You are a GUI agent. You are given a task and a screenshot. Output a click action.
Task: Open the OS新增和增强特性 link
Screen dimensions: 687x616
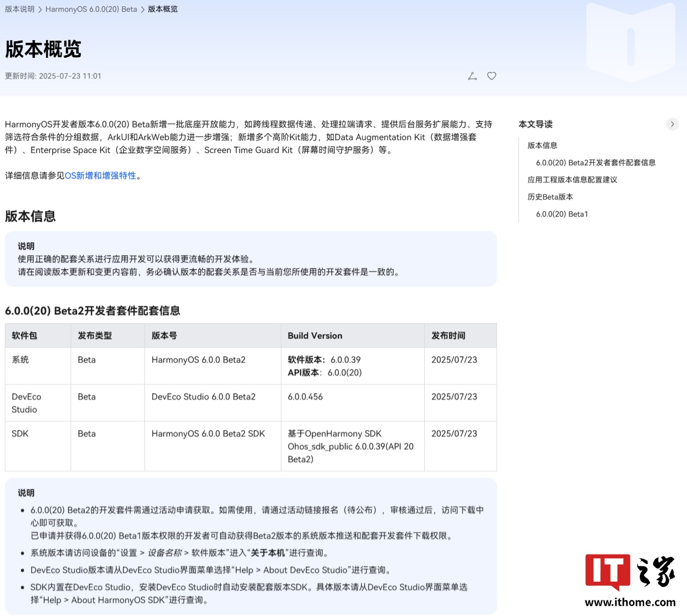100,175
